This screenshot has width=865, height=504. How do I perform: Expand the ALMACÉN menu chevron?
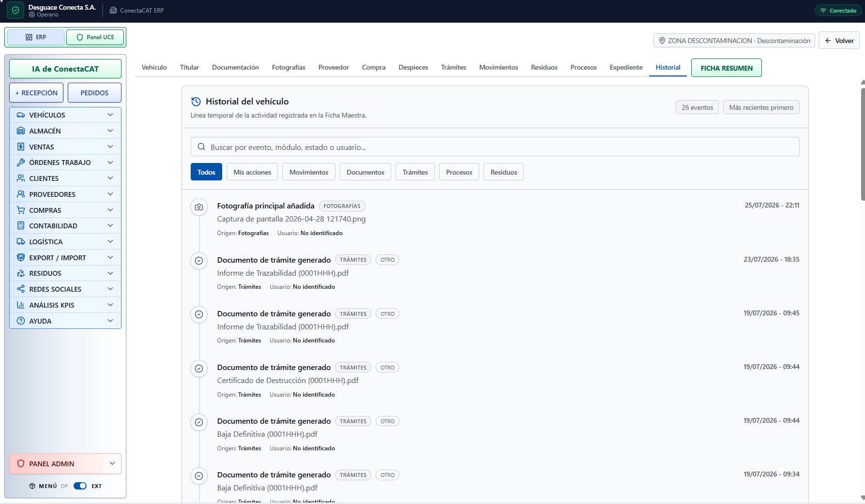[110, 131]
